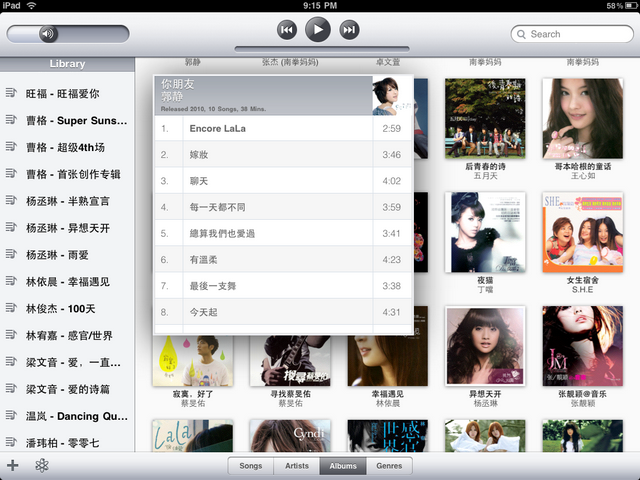This screenshot has width=640, height=480.
Task: Open album 寻找蔡旻佑
Action: [x=290, y=361]
